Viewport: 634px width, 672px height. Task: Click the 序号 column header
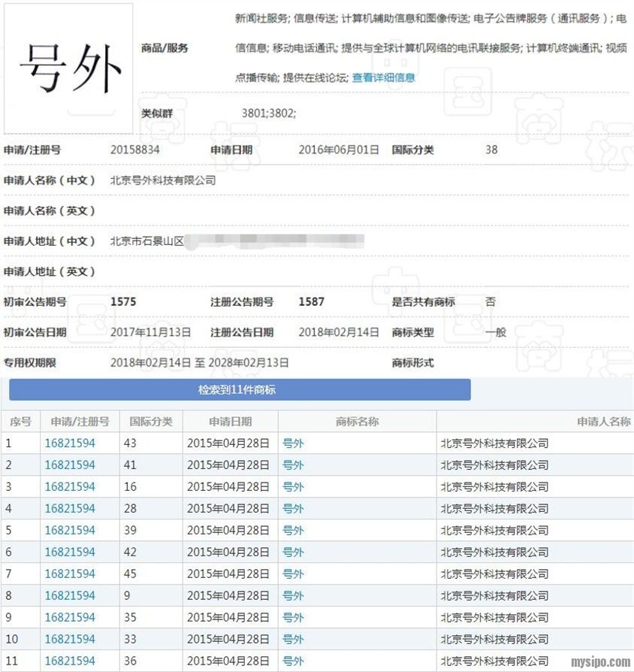pyautogui.click(x=20, y=422)
